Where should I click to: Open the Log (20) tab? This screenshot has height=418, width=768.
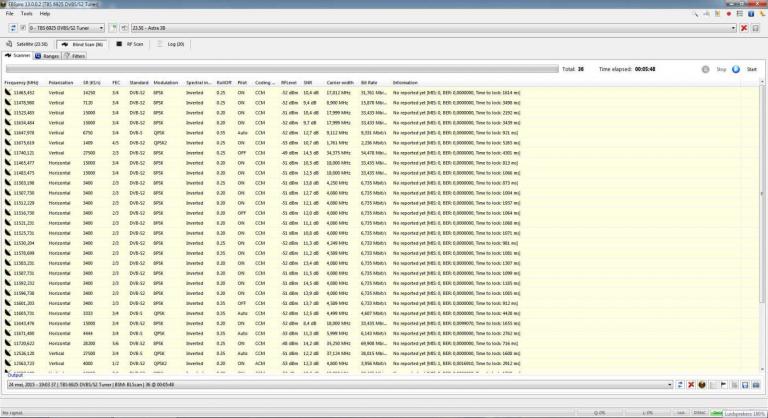[174, 44]
